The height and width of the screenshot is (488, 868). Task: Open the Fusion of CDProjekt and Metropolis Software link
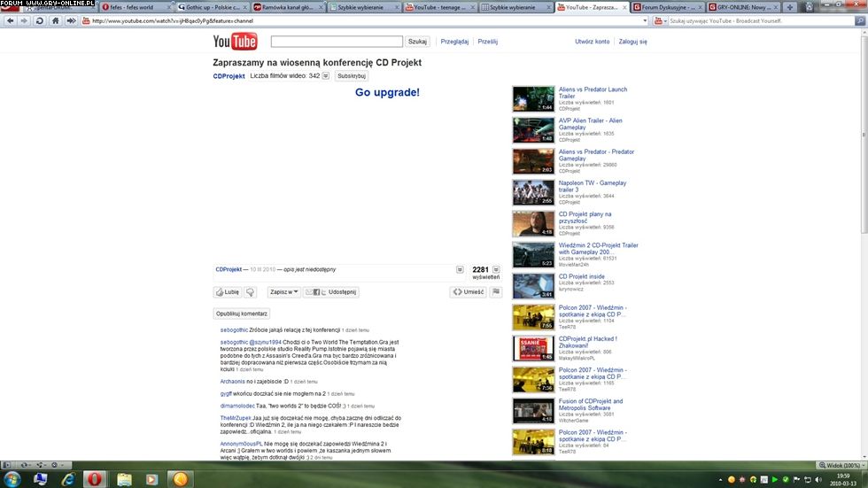590,405
